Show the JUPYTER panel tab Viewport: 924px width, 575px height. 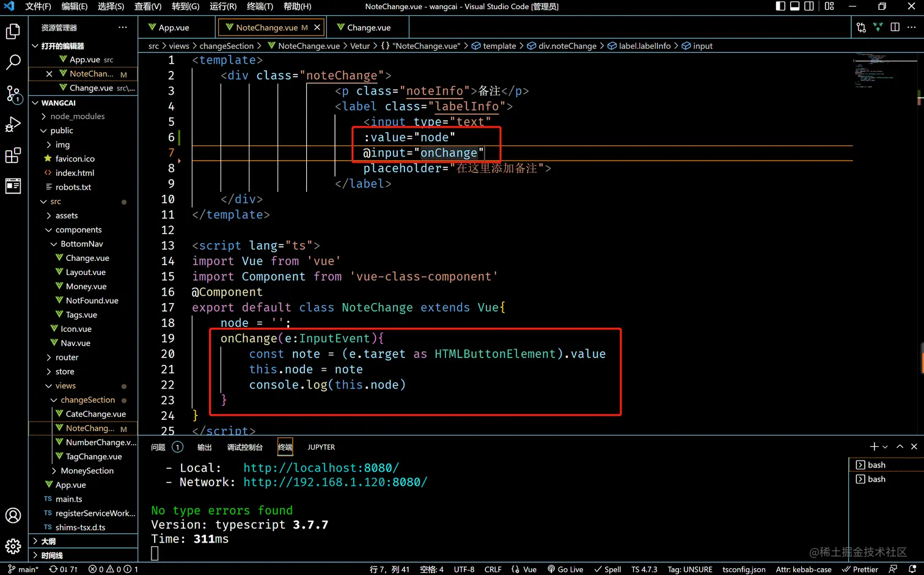pos(321,447)
